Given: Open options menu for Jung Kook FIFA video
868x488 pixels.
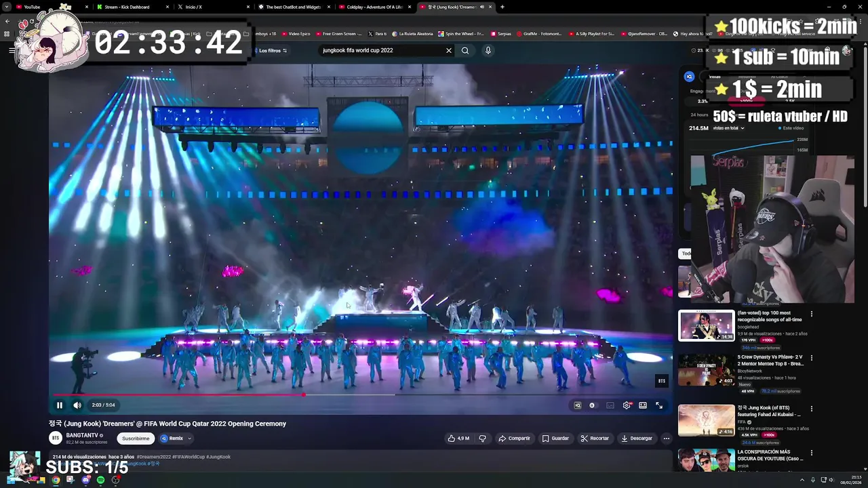Looking at the screenshot, I should point(811,409).
